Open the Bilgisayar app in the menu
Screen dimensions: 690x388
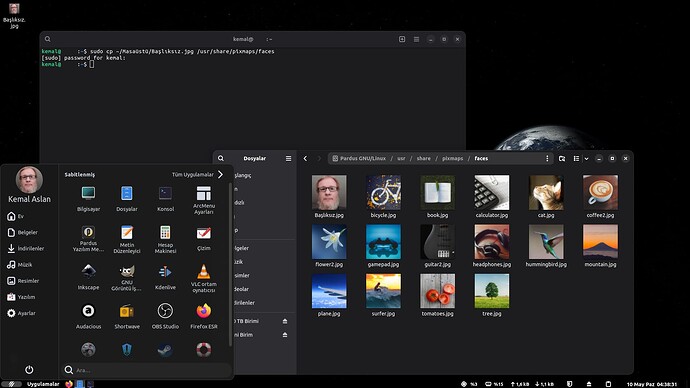coord(88,198)
